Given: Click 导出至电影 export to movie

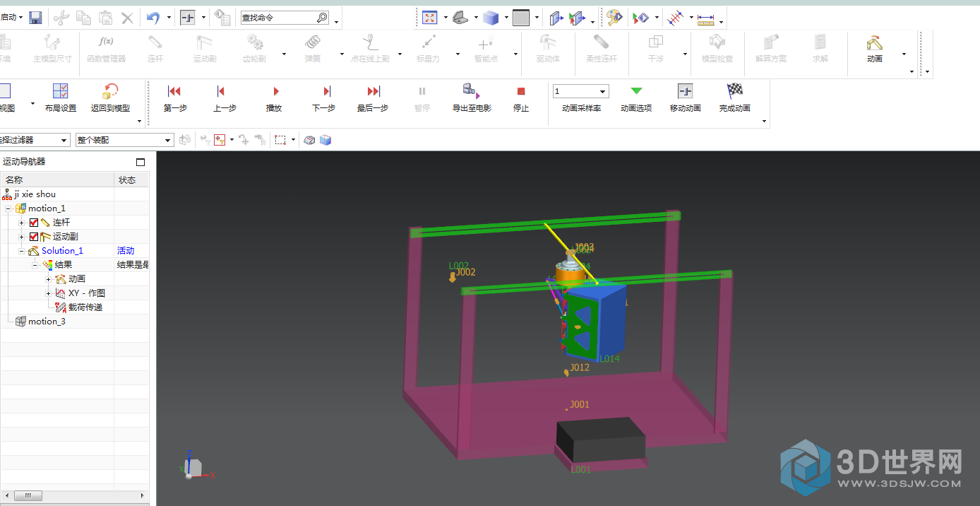Looking at the screenshot, I should (x=472, y=98).
